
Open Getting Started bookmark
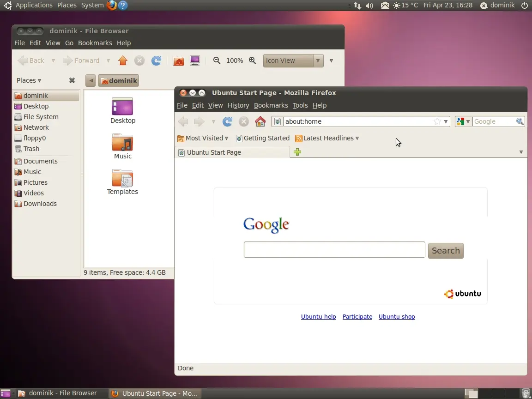tap(263, 138)
